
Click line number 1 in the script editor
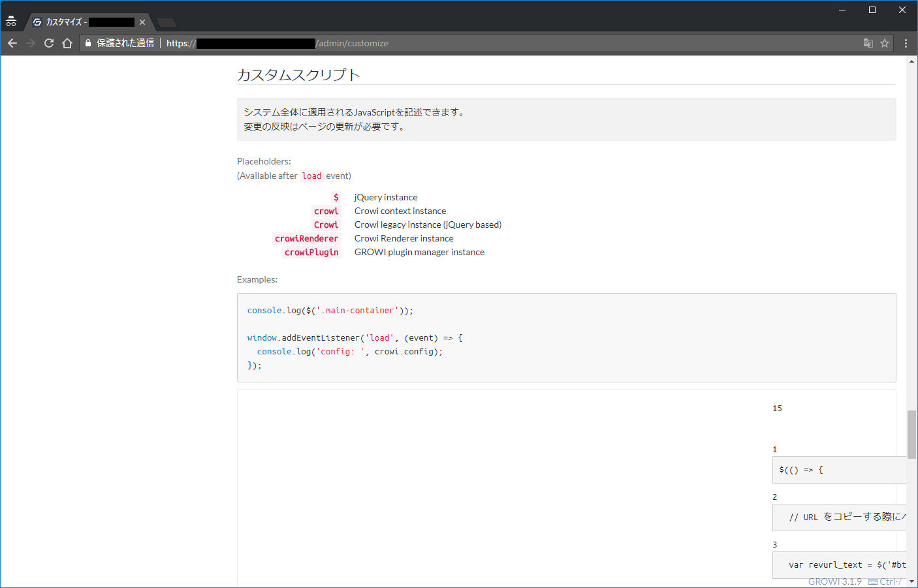coord(774,449)
